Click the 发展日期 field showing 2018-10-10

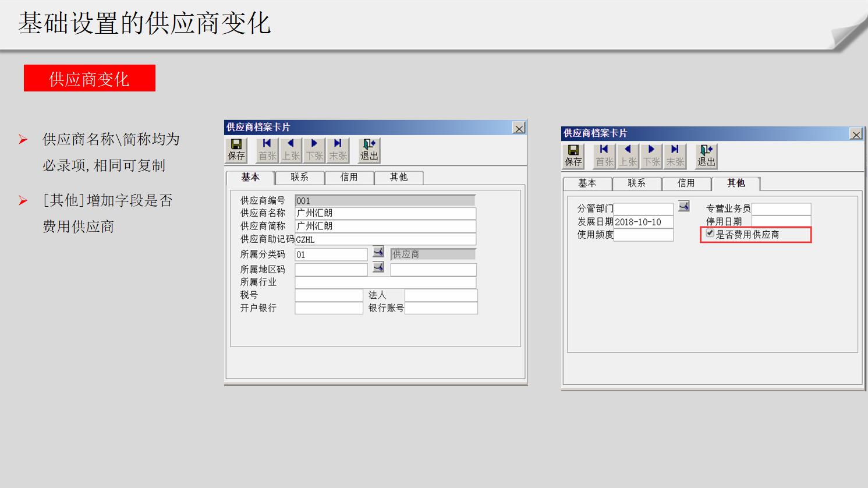click(x=643, y=222)
